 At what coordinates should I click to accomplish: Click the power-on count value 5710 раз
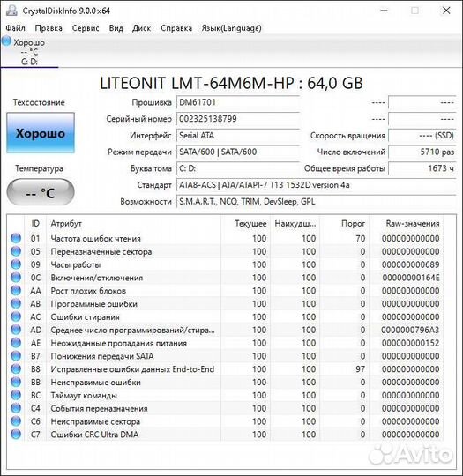click(422, 152)
